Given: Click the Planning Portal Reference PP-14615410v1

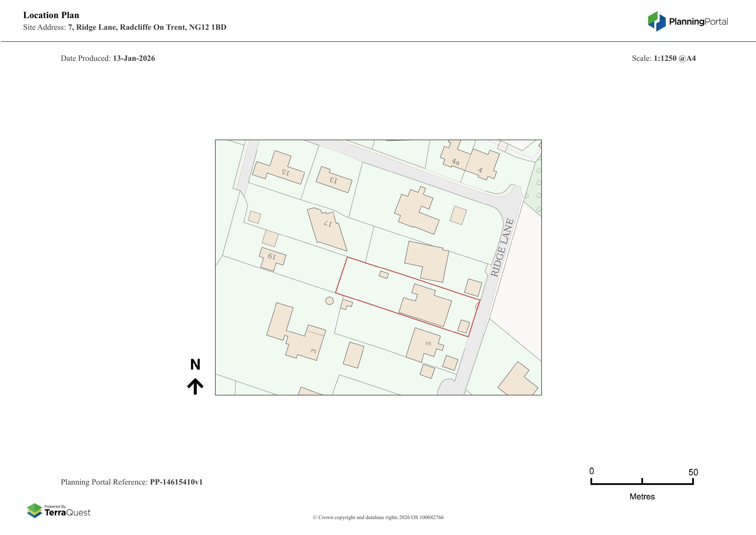Looking at the screenshot, I should (131, 482).
